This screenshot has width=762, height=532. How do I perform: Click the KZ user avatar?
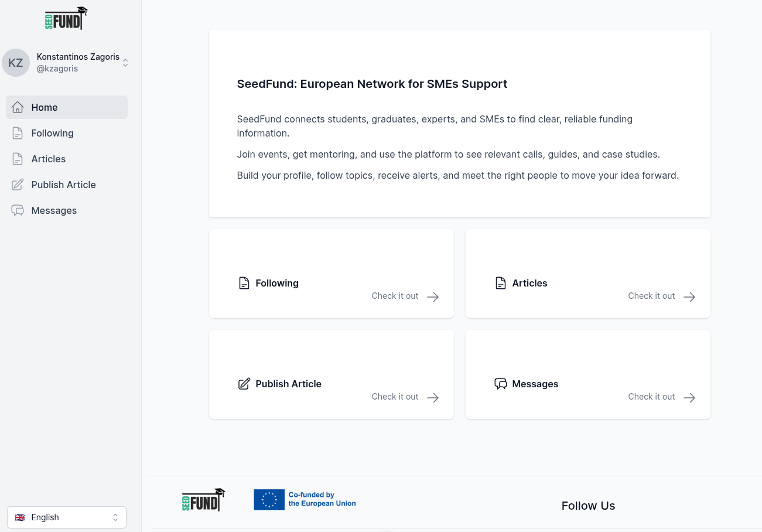coord(16,63)
